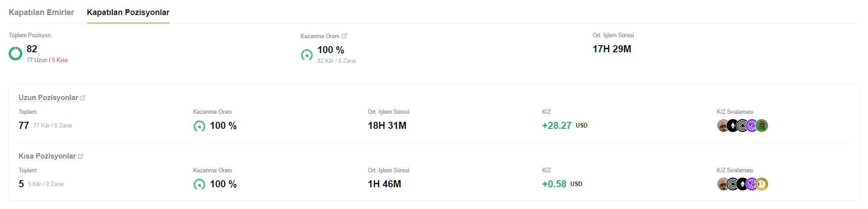The image size is (868, 209).
Task: Click the win rate gauge in Kısa Pozisyonlar
Action: 199,185
